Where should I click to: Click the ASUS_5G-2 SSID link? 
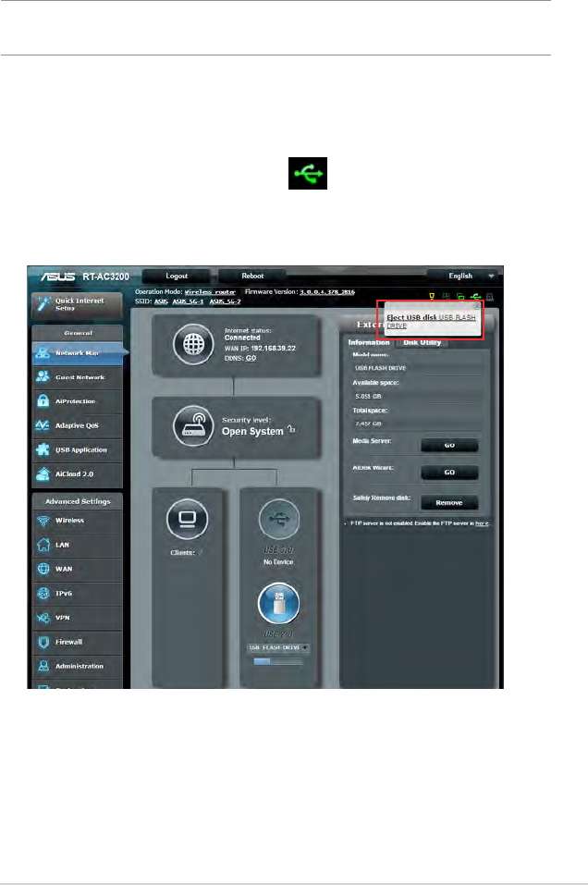(226, 301)
